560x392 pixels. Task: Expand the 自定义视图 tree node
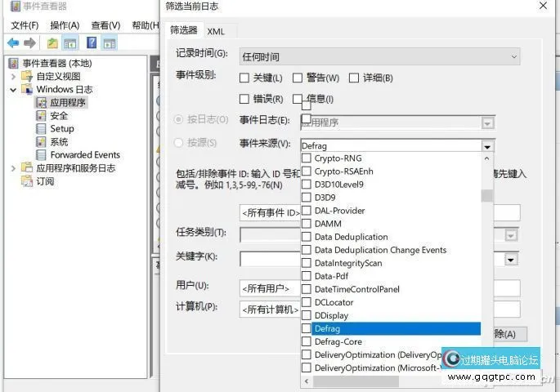point(14,77)
